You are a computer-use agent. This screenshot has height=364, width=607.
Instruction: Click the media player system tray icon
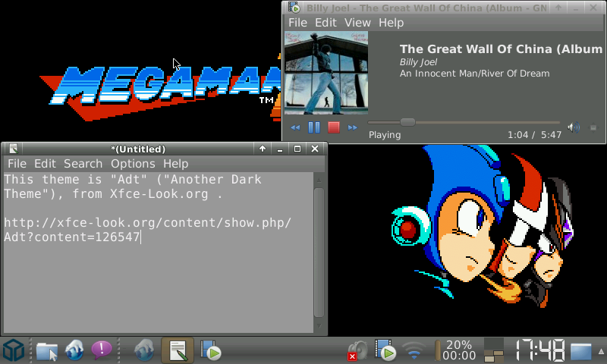tap(386, 350)
